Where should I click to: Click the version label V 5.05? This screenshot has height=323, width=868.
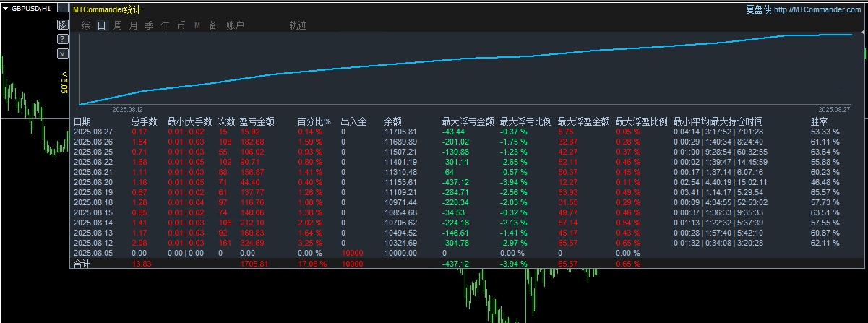tap(64, 82)
